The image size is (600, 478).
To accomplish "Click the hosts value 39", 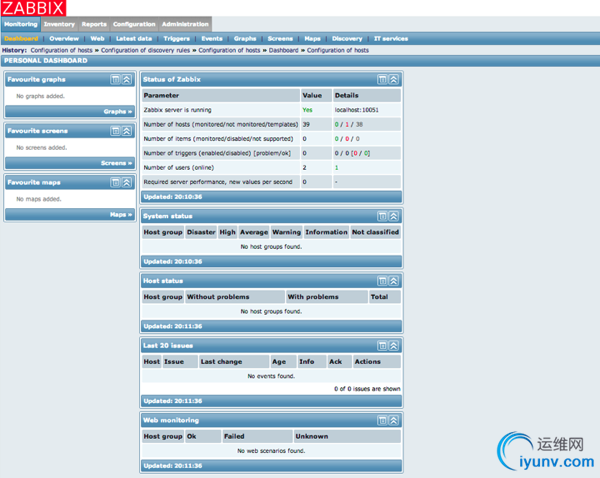I will click(x=306, y=124).
